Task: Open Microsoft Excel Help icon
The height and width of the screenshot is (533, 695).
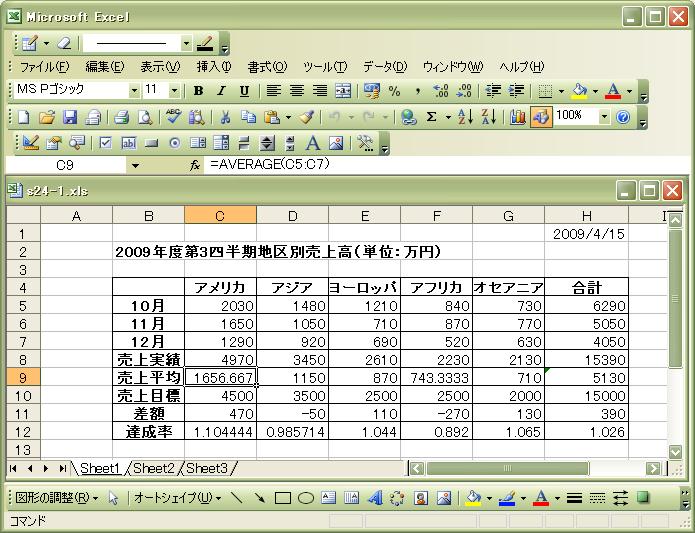Action: (623, 117)
